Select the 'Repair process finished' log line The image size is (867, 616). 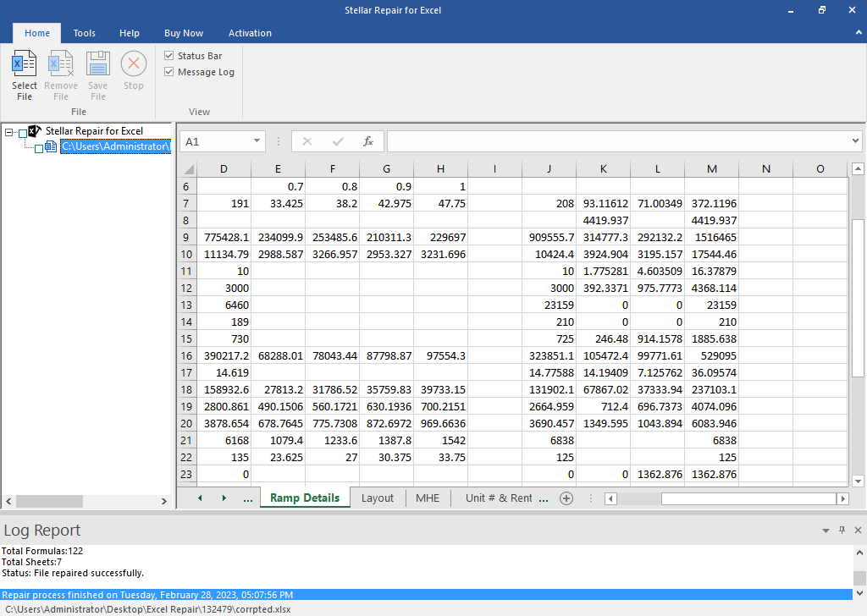coord(426,595)
